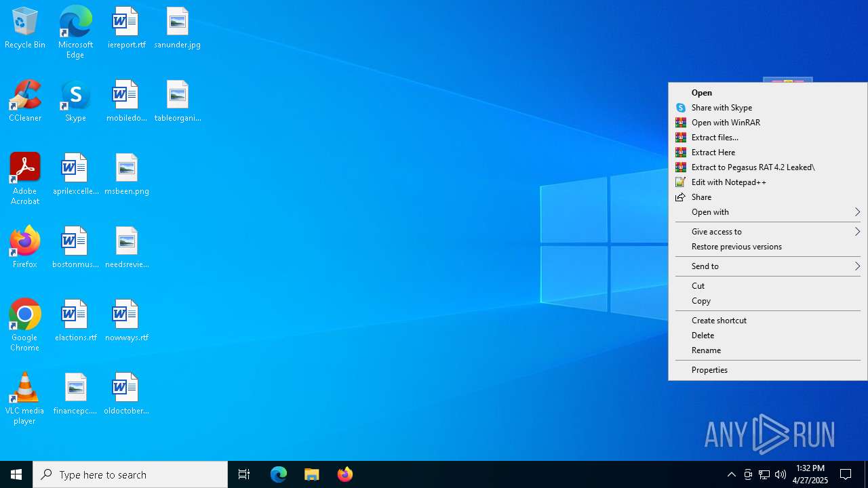Screen dimensions: 868x488
Task: Open Properties from the context menu
Action: coord(768,370)
